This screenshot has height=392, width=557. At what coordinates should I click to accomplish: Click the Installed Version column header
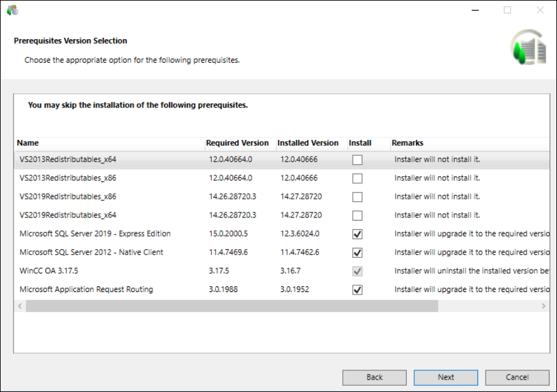(308, 143)
